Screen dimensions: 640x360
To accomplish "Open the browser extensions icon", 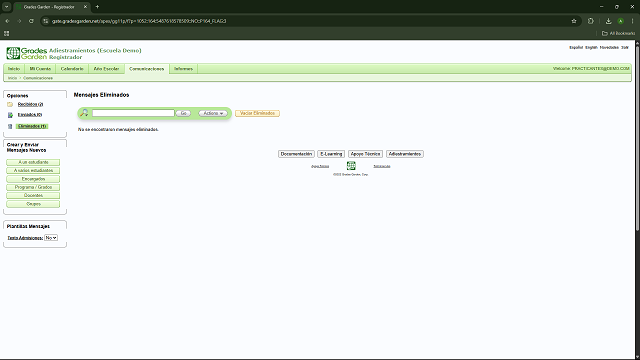I will 591,21.
